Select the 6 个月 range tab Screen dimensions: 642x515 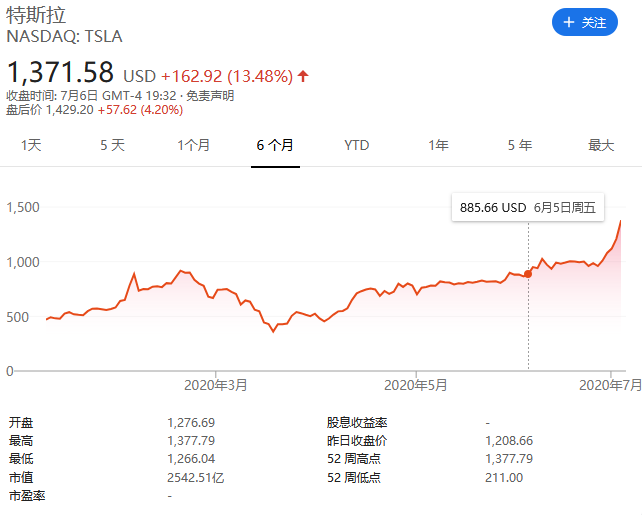pos(275,145)
